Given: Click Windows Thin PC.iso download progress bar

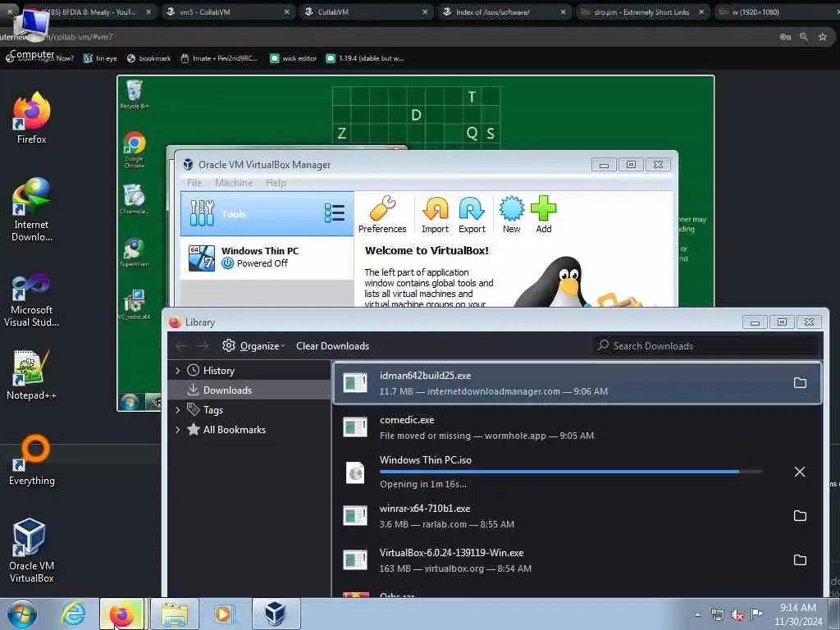Looking at the screenshot, I should 571,472.
